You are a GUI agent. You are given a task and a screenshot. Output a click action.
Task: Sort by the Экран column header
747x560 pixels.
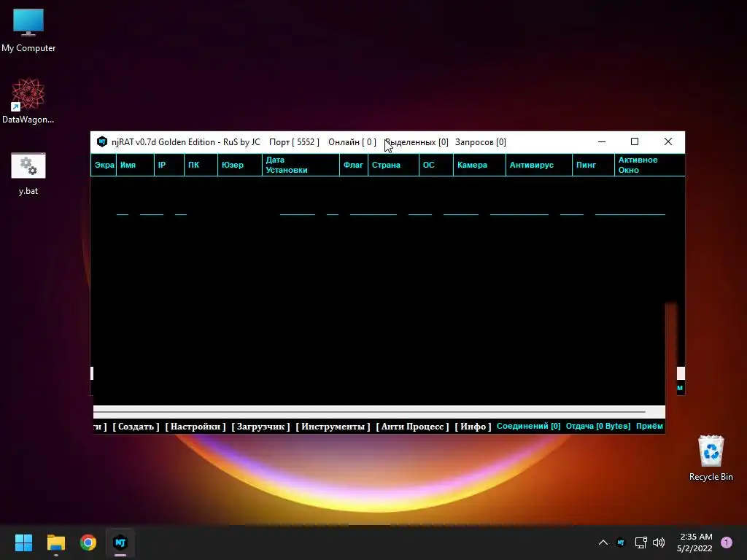pyautogui.click(x=104, y=165)
